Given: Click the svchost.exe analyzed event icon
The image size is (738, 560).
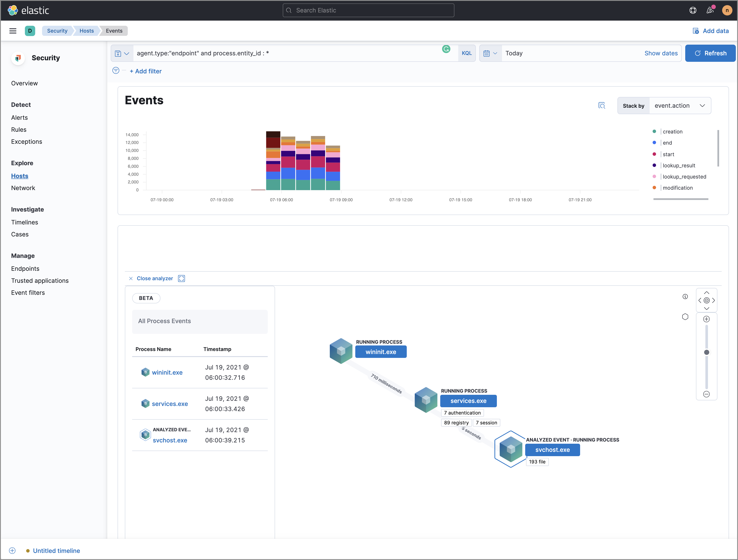Looking at the screenshot, I should [509, 449].
